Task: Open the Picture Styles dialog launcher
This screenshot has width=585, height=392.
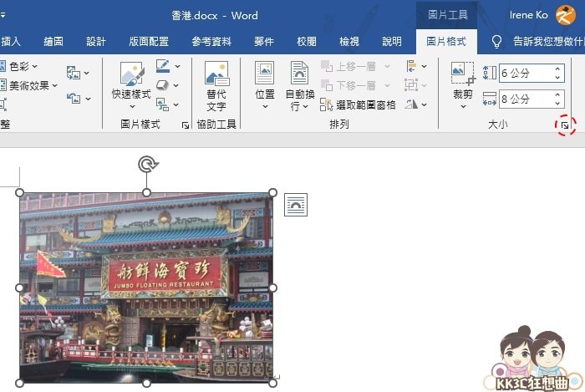Action: pos(185,125)
